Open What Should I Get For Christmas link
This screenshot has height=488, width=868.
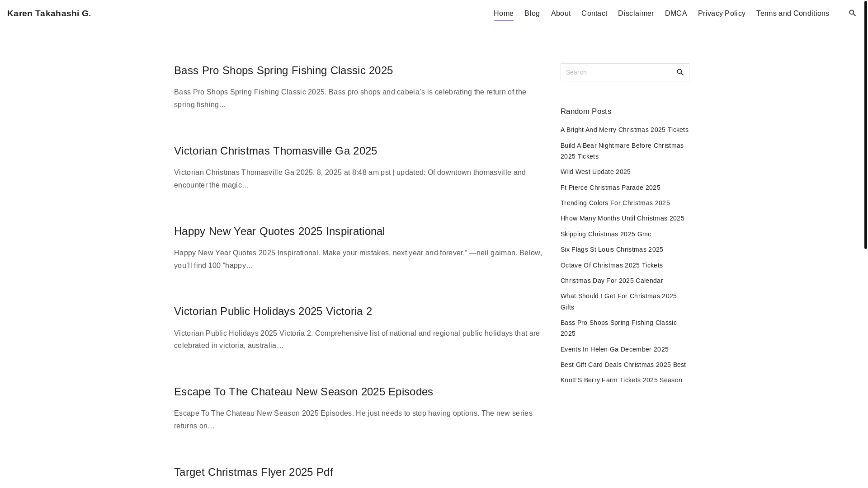[x=618, y=301]
